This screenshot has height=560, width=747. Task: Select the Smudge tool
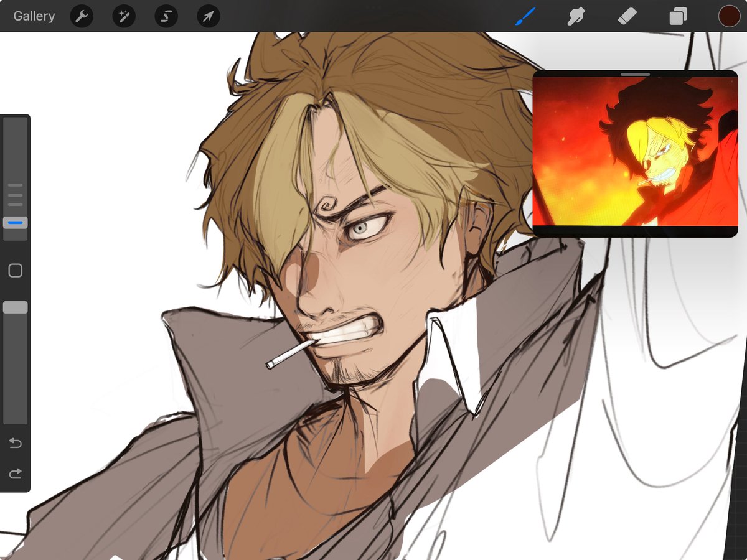pyautogui.click(x=576, y=16)
